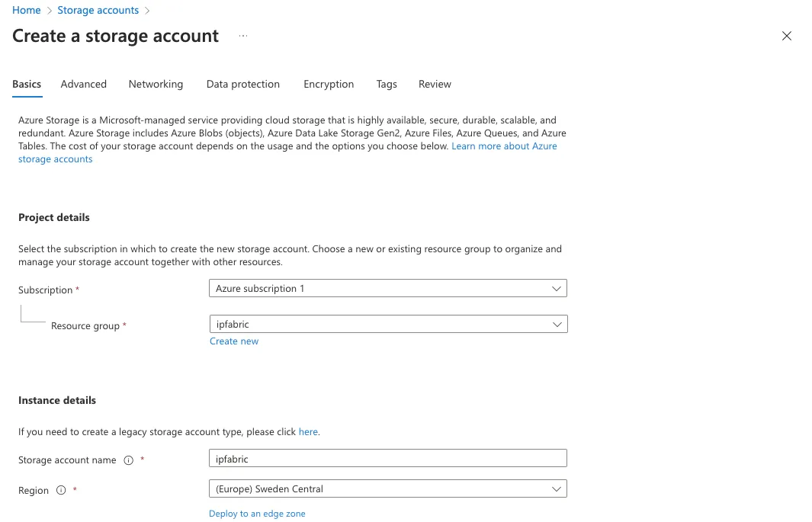Click Create new resource group link
Image resolution: width=812 pixels, height=522 pixels.
point(234,341)
